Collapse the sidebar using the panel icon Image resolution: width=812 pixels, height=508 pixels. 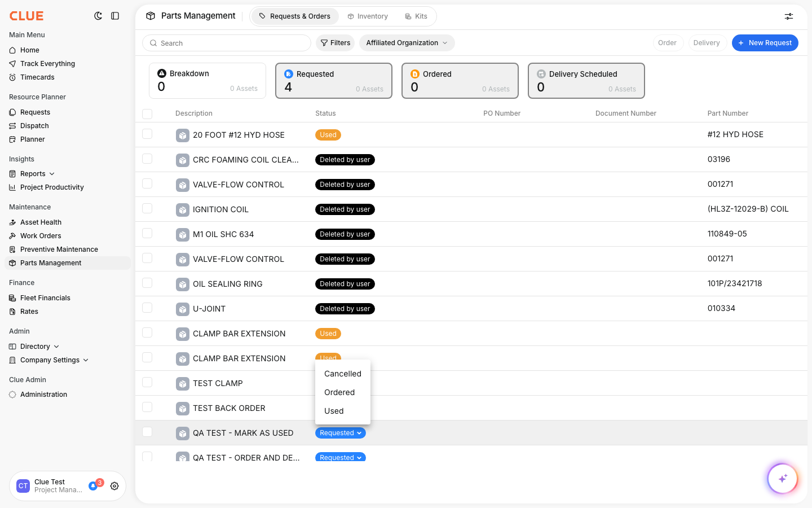click(115, 16)
